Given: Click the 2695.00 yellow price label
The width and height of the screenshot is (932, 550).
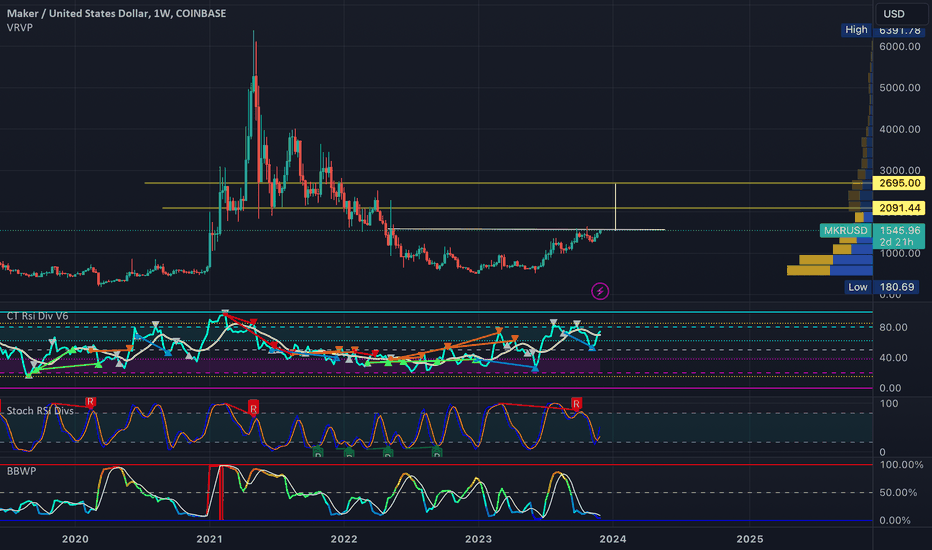Looking at the screenshot, I should [899, 183].
